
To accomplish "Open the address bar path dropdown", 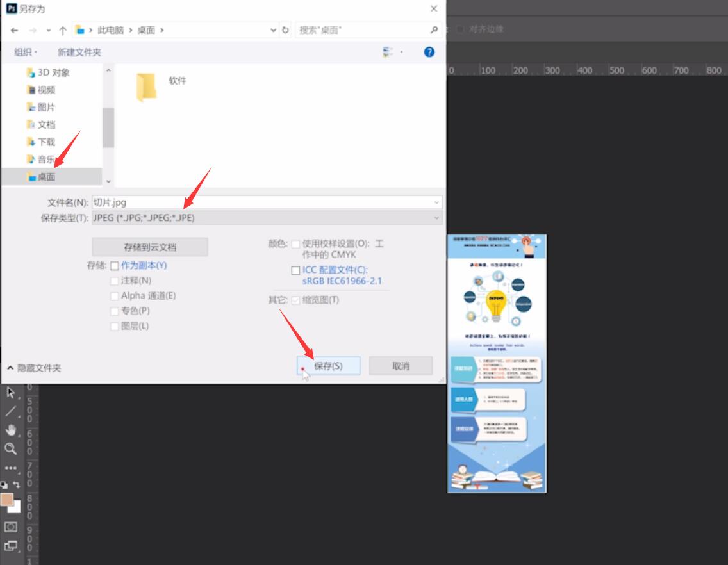I will pos(273,30).
